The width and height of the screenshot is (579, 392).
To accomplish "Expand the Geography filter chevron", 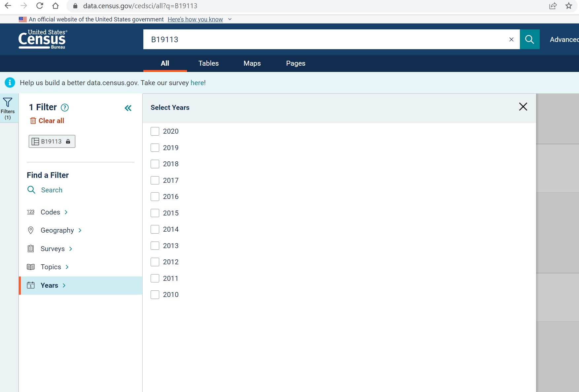I will (80, 230).
